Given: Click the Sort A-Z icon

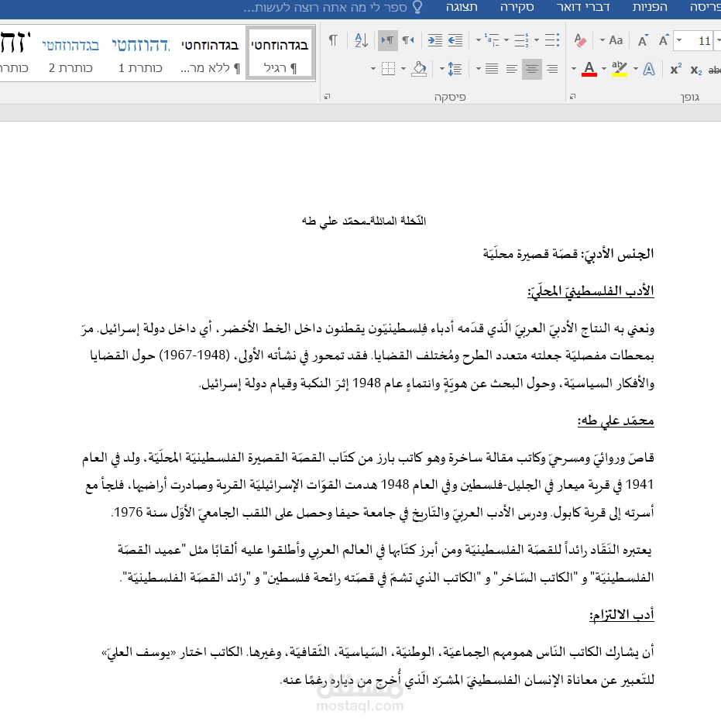Looking at the screenshot, I should [361, 41].
